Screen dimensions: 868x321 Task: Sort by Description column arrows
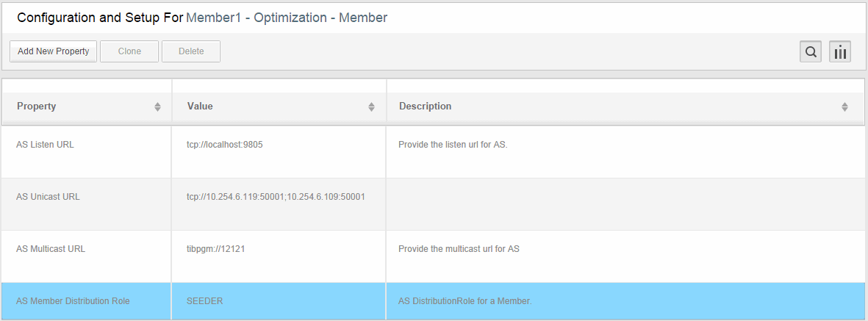(844, 107)
